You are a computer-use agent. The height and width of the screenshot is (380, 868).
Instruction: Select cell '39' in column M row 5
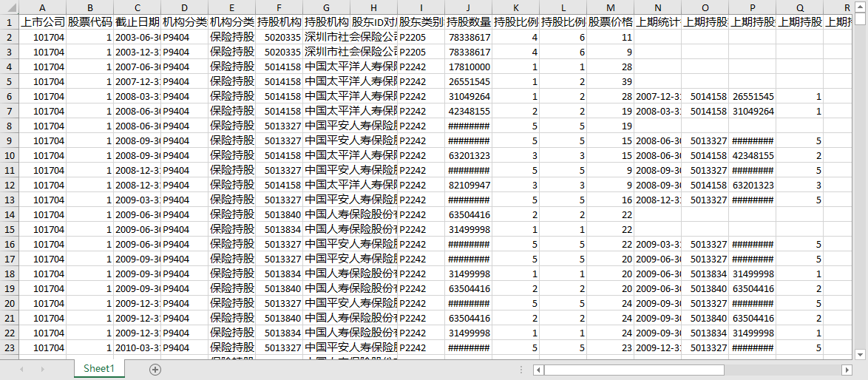[611, 81]
